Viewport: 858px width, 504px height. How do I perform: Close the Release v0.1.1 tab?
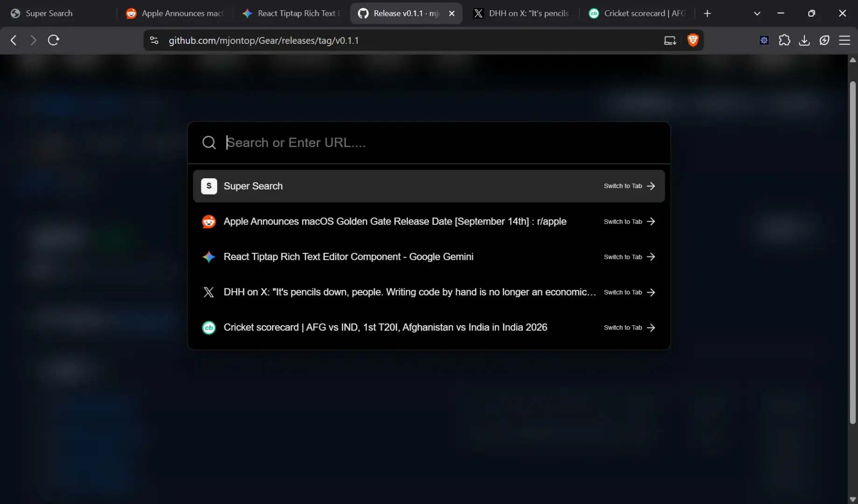click(x=451, y=14)
